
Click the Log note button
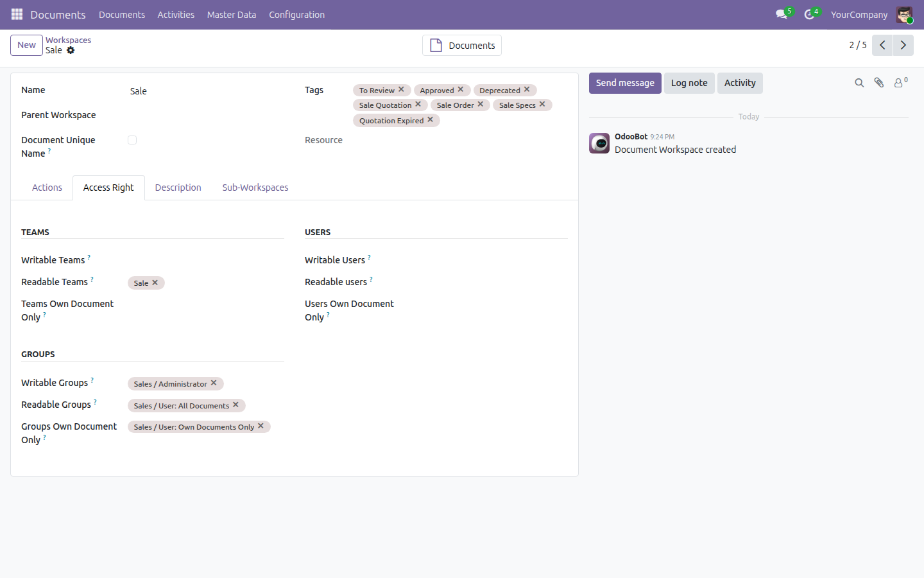689,83
